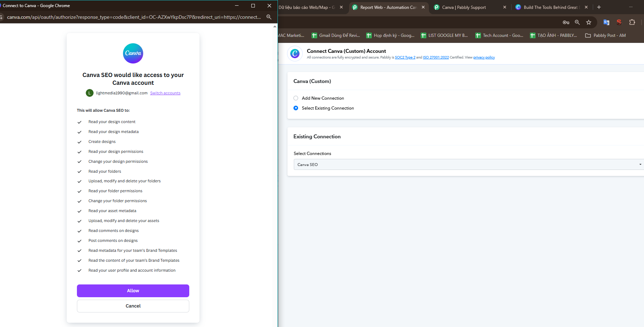The width and height of the screenshot is (644, 327).
Task: Open the privacy policy link
Action: pos(484,57)
